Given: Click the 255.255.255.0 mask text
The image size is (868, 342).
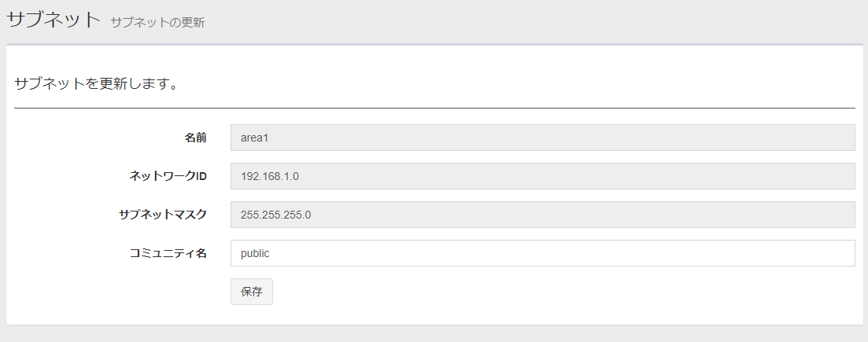Looking at the screenshot, I should [x=275, y=215].
